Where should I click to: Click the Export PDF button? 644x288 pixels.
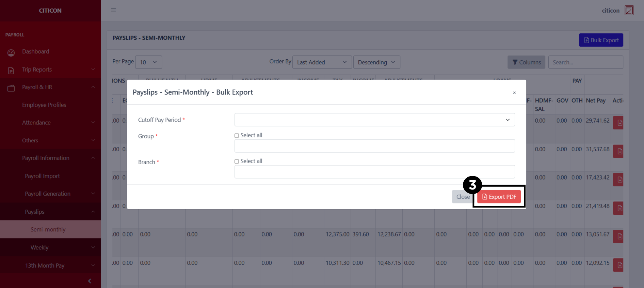click(499, 197)
